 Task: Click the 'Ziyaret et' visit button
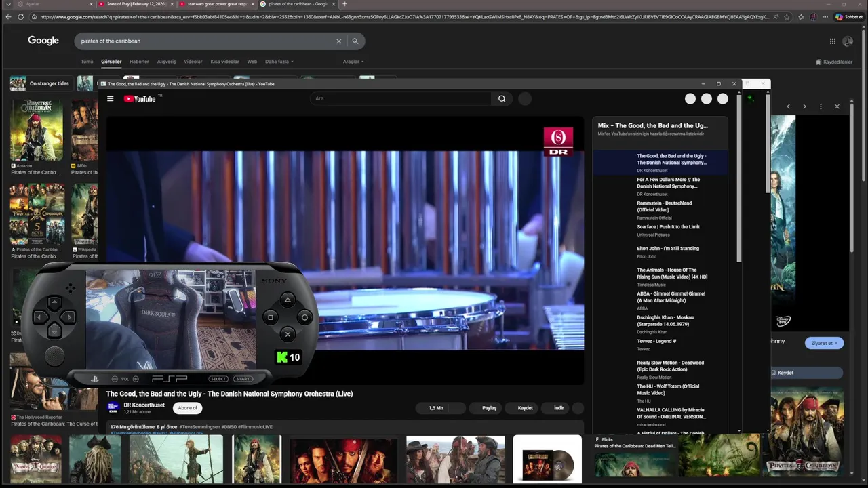(x=824, y=343)
